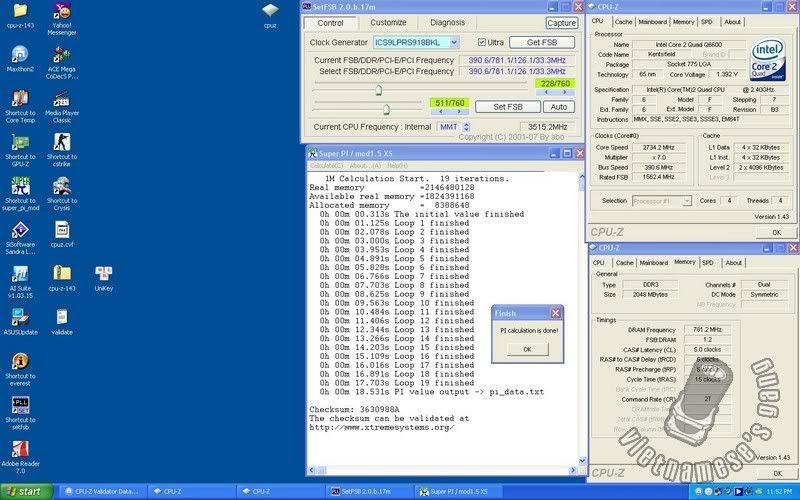Switch to Super PI / mod1.5 XS taskbar item

point(458,491)
